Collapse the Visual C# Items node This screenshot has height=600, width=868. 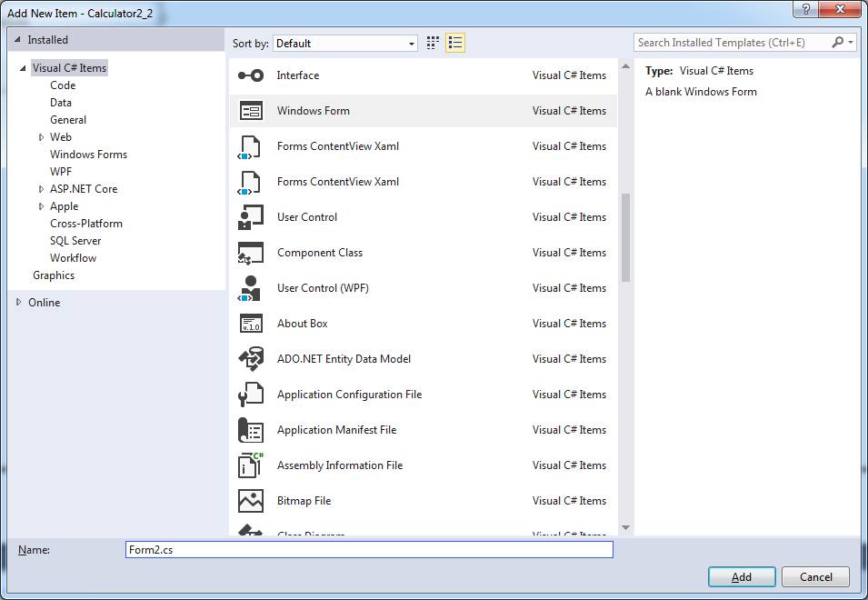(x=23, y=68)
